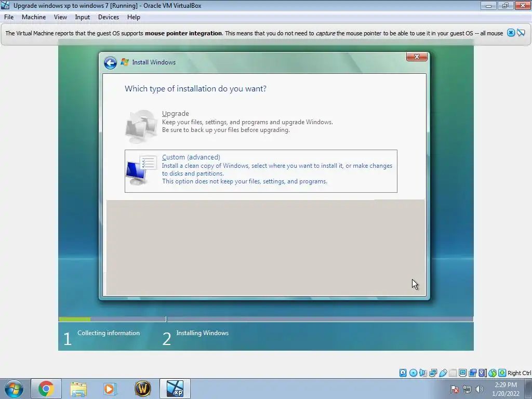The width and height of the screenshot is (532, 399).
Task: Click the Action Center flag tray icon
Action: click(455, 389)
